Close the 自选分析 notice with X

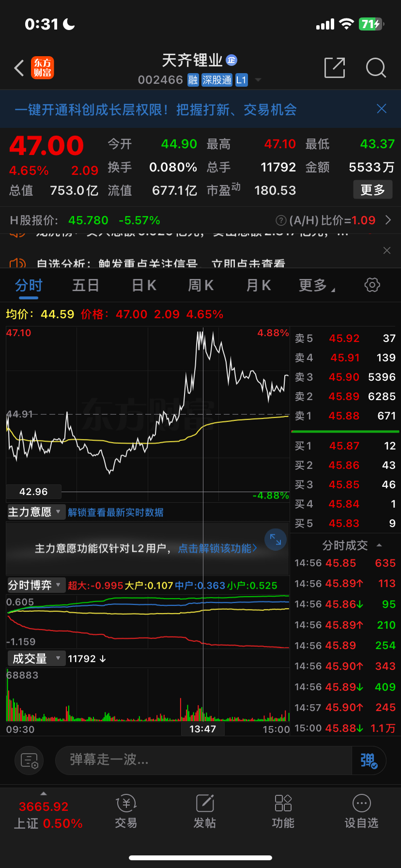(386, 250)
